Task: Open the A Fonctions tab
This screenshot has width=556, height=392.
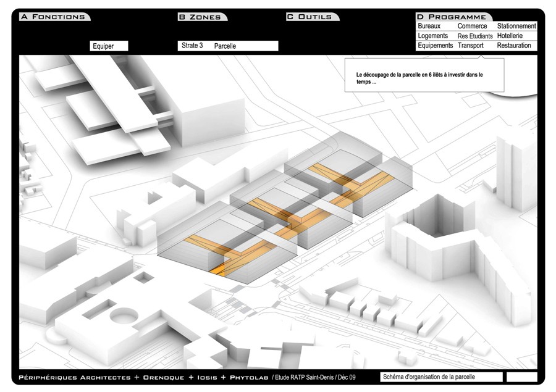Action: pos(55,17)
